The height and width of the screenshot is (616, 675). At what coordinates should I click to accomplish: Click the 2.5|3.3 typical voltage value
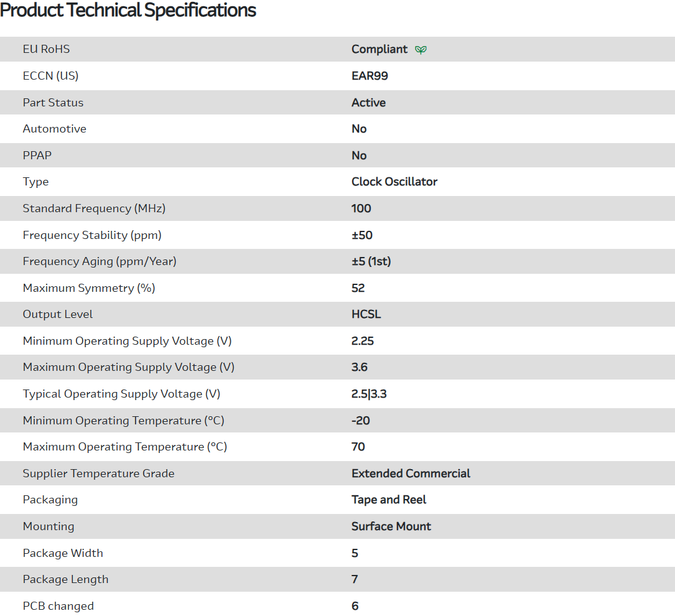coord(369,394)
